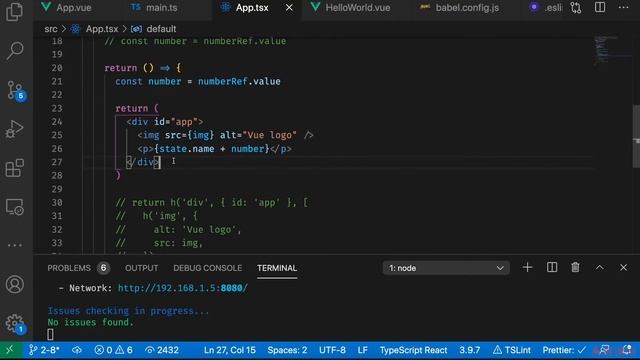
Task: Open remote window indicator in status bar
Action: (x=10, y=350)
